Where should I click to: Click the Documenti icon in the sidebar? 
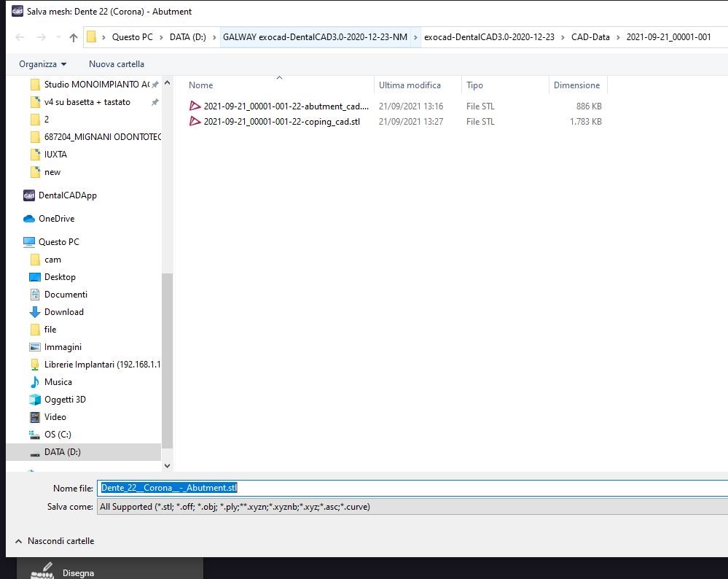pos(35,295)
